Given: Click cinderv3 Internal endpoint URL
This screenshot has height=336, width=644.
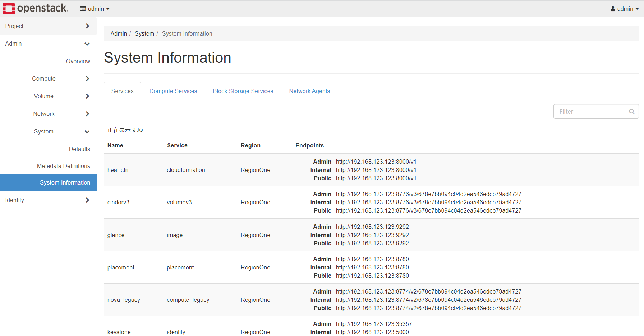Looking at the screenshot, I should [429, 202].
